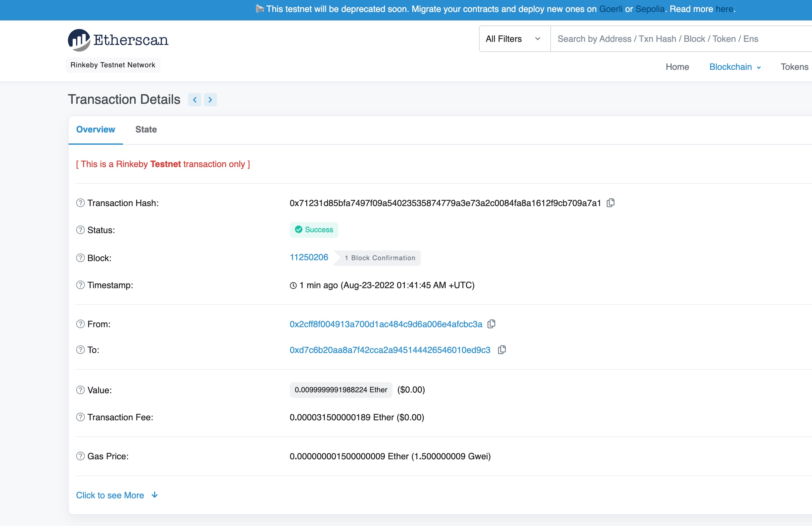Image resolution: width=812 pixels, height=526 pixels.
Task: Open the From address link
Action: click(x=386, y=324)
